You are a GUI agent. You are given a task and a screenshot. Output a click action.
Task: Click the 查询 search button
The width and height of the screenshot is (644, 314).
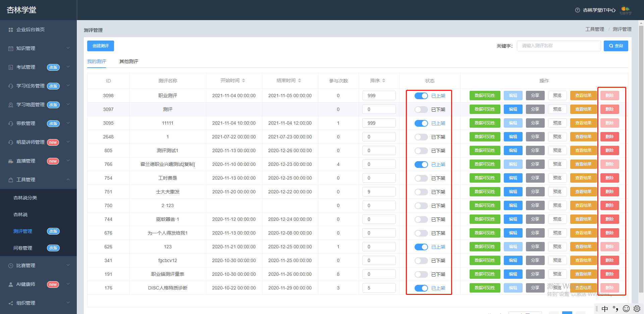(x=616, y=46)
